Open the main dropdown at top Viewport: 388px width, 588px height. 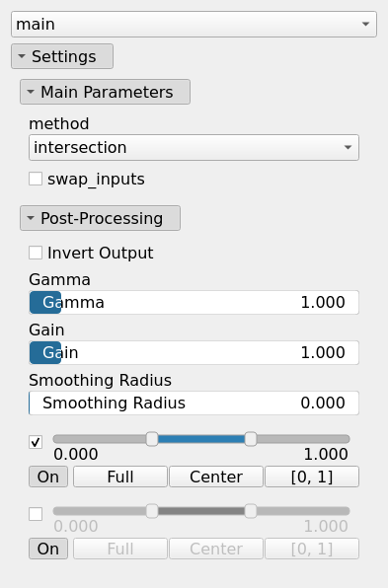point(194,24)
